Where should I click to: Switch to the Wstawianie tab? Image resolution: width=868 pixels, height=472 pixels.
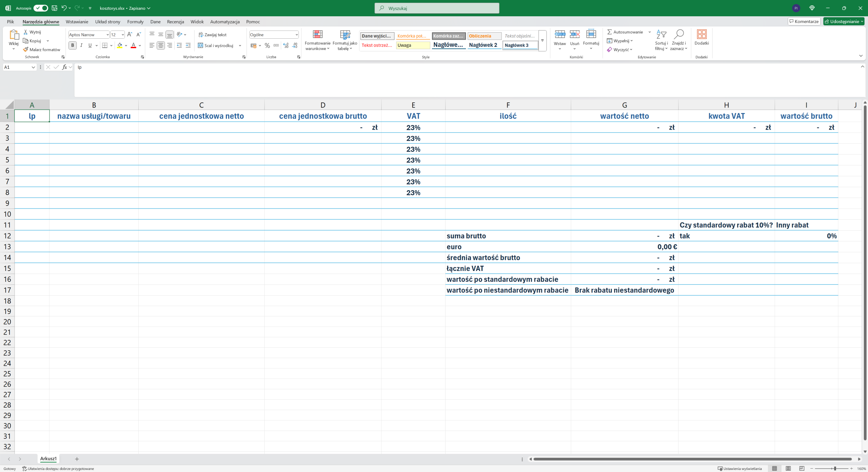point(77,22)
